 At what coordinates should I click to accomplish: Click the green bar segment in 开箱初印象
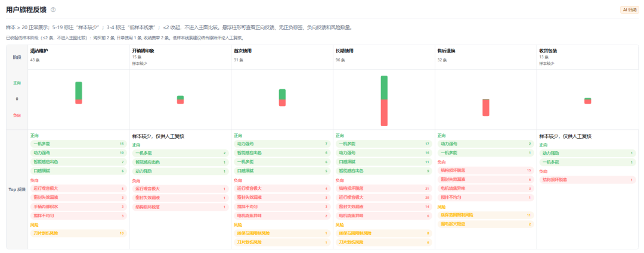tap(180, 98)
